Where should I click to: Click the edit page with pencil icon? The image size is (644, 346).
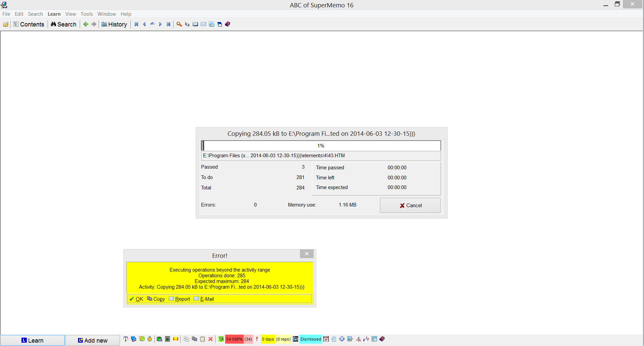(x=350, y=339)
